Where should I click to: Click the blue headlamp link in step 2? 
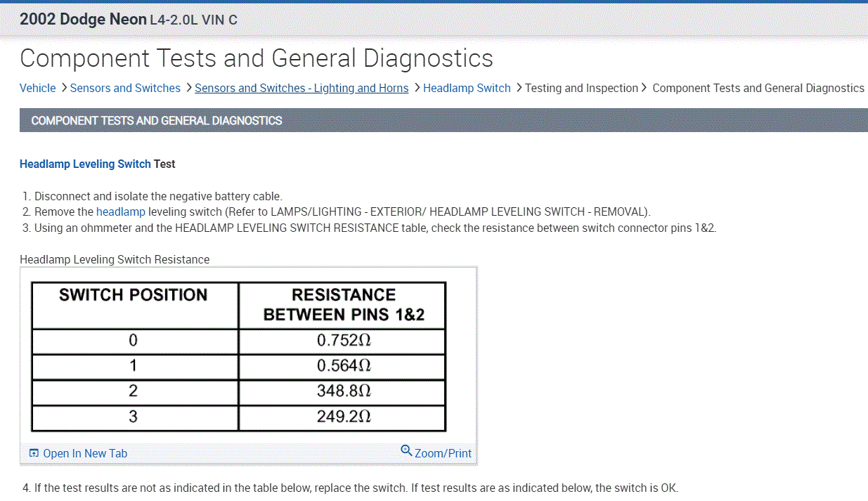point(121,212)
